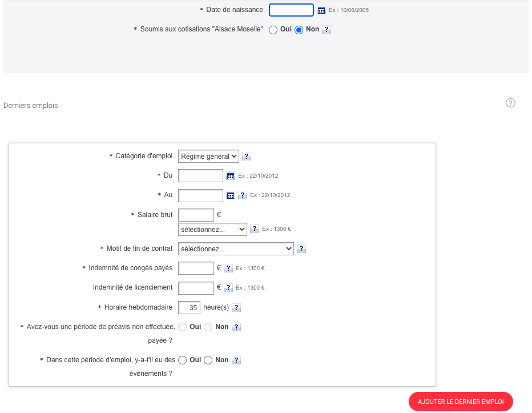Click help icon next to Alsace Moselle option

click(x=327, y=30)
